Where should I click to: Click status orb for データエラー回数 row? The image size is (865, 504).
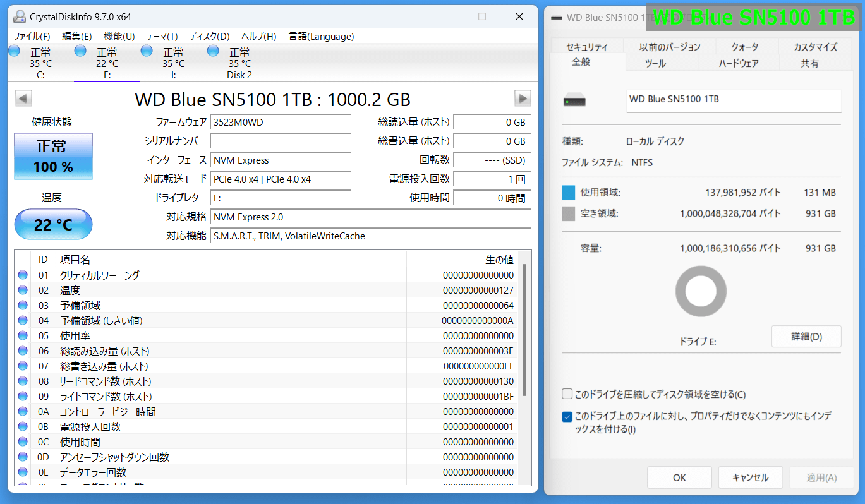pyautogui.click(x=23, y=472)
